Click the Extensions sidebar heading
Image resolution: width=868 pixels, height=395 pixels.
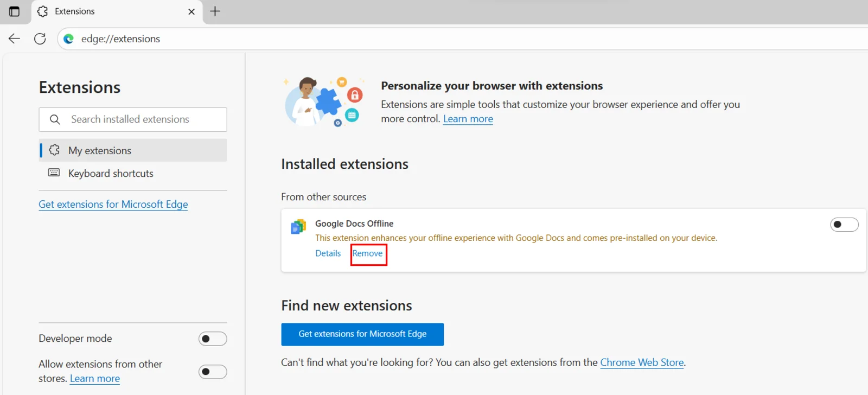pos(80,87)
